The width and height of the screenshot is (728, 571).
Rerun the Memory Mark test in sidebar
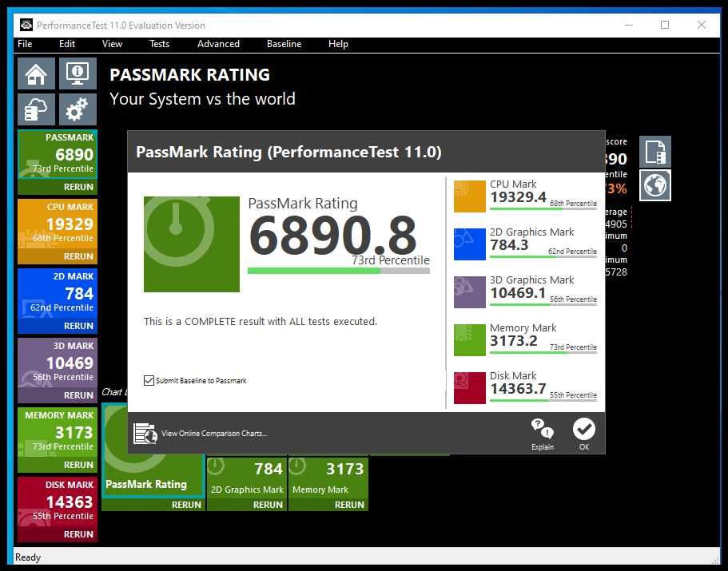coord(58,465)
